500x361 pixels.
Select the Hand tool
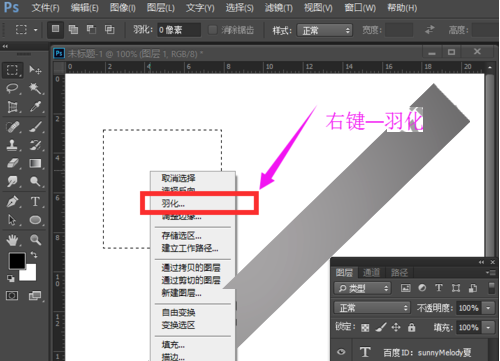coord(13,240)
